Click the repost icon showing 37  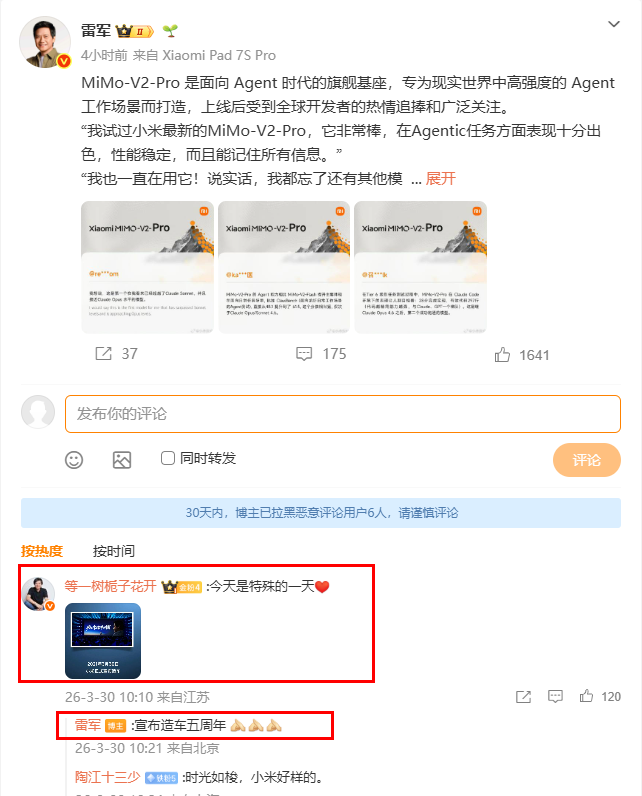[104, 353]
